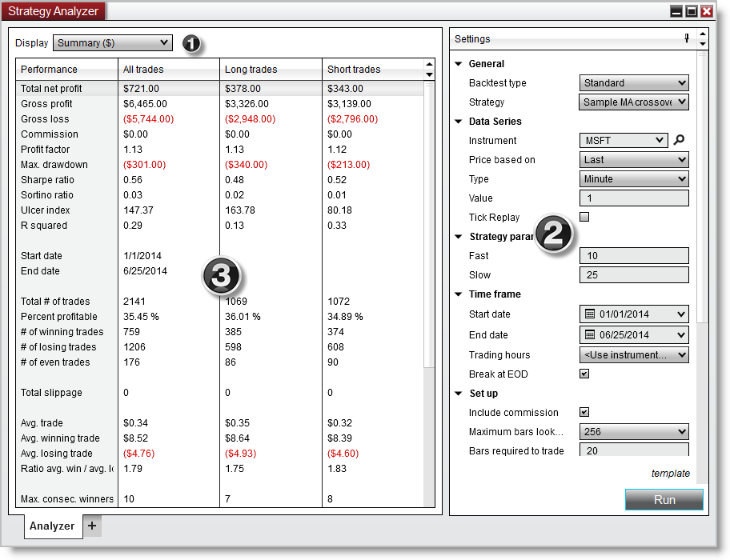This screenshot has width=730, height=560.
Task: Uncheck Include commission
Action: point(584,412)
